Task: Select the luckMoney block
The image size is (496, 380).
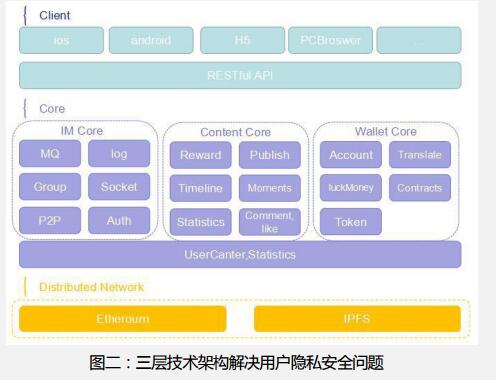Action: coord(351,188)
